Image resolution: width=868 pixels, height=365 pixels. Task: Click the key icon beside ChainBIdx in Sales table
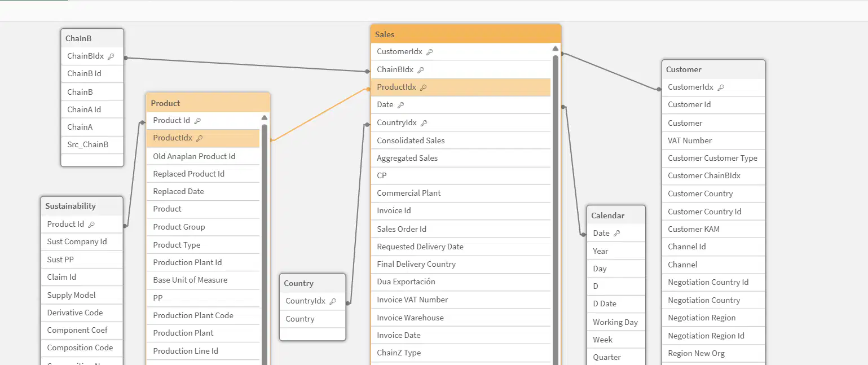[421, 70]
